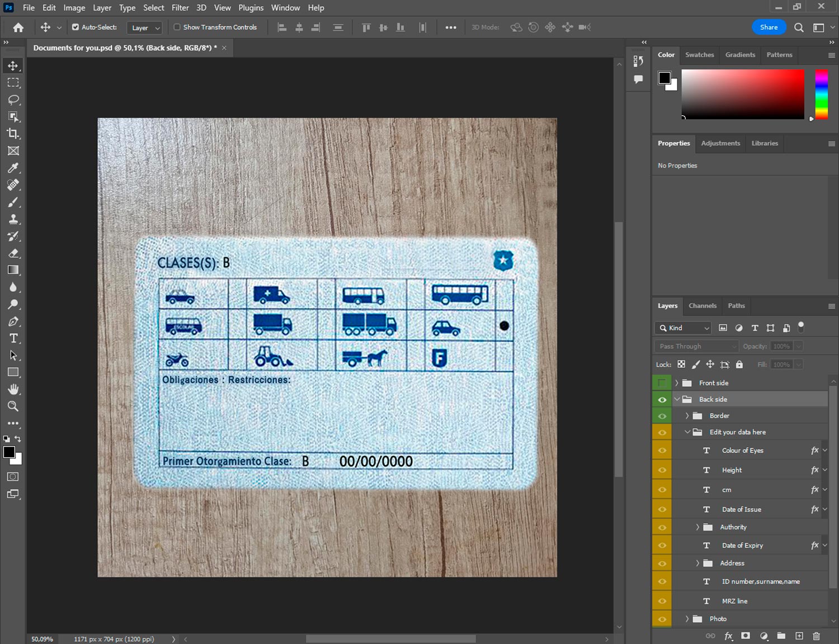Image resolution: width=839 pixels, height=644 pixels.
Task: Pick the Eyedropper tool
Action: point(13,168)
